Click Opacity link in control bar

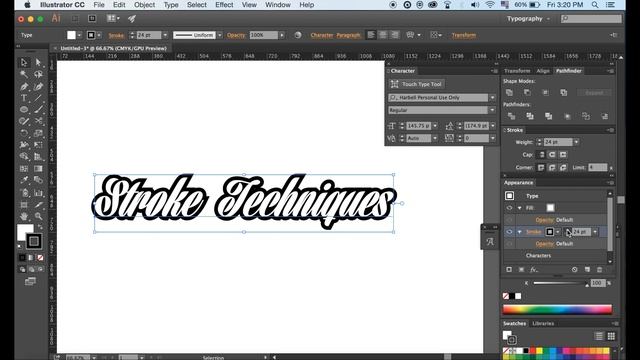pyautogui.click(x=236, y=35)
